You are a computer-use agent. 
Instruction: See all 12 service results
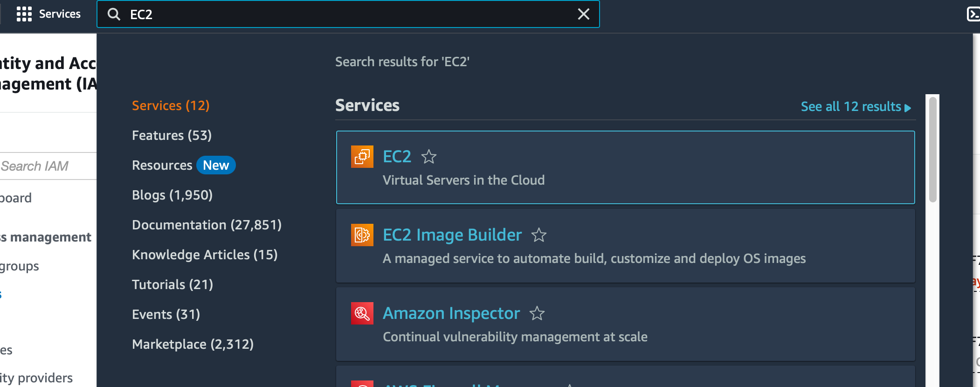pos(856,106)
